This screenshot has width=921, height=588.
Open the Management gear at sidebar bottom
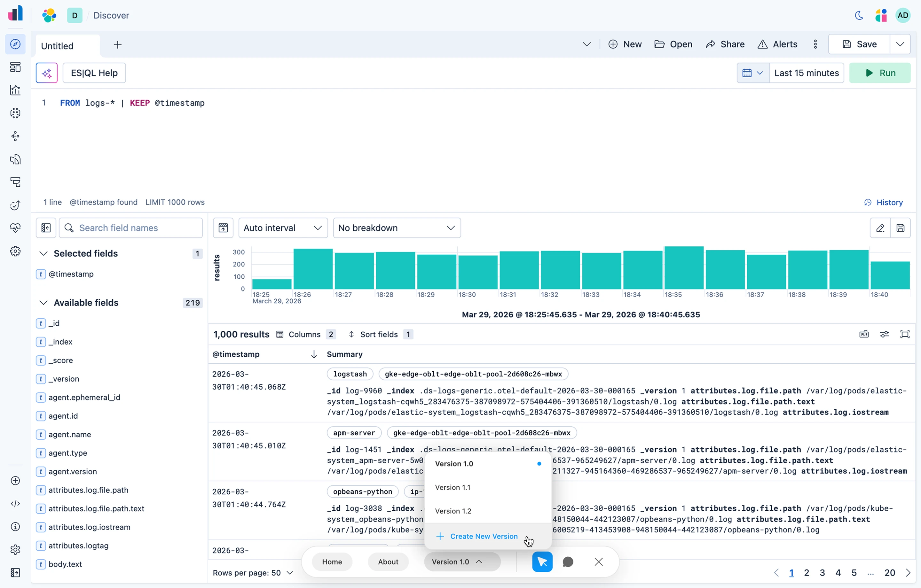click(15, 550)
